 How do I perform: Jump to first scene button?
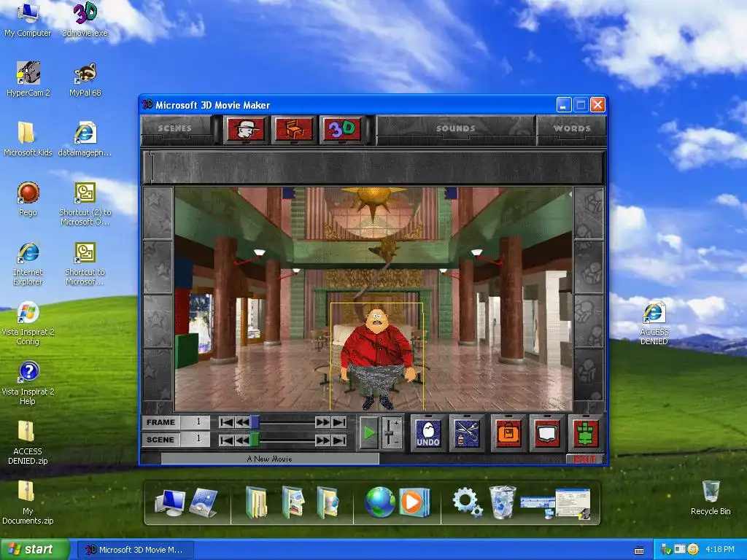[x=227, y=440]
